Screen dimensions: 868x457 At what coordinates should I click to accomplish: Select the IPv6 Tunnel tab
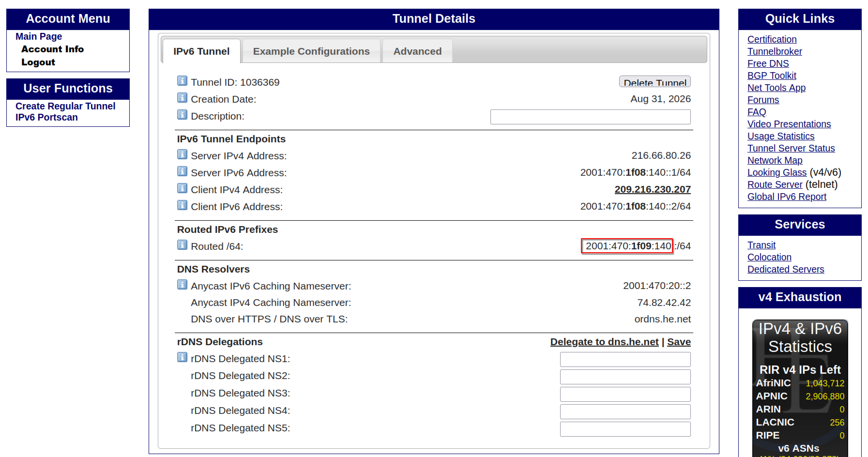pyautogui.click(x=201, y=51)
